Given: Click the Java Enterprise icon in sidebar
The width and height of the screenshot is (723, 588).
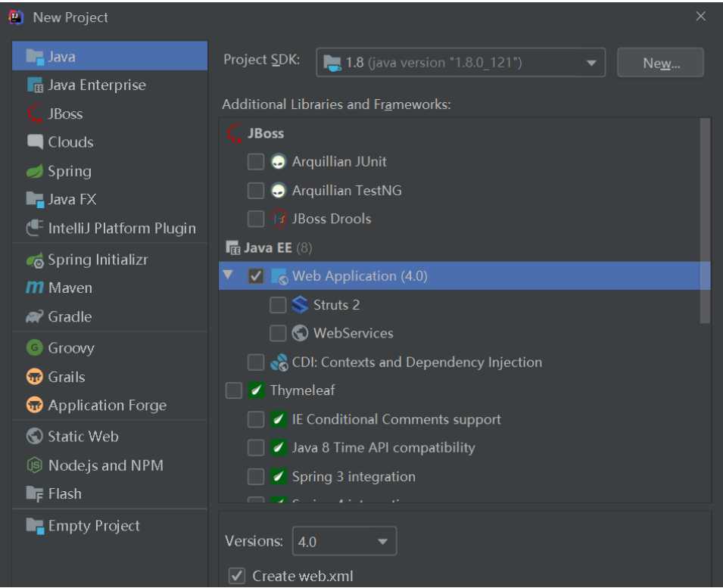Looking at the screenshot, I should [x=35, y=86].
